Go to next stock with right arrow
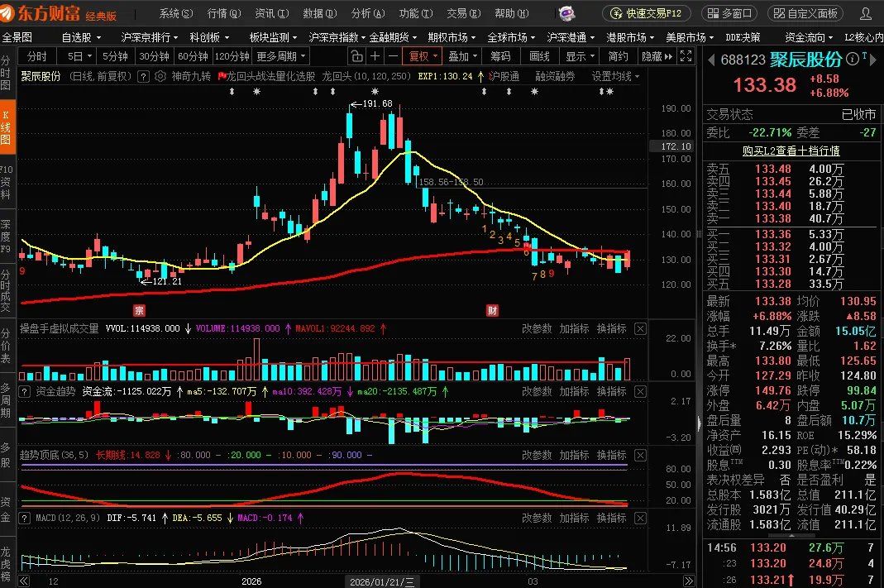The image size is (884, 588). pos(872,59)
